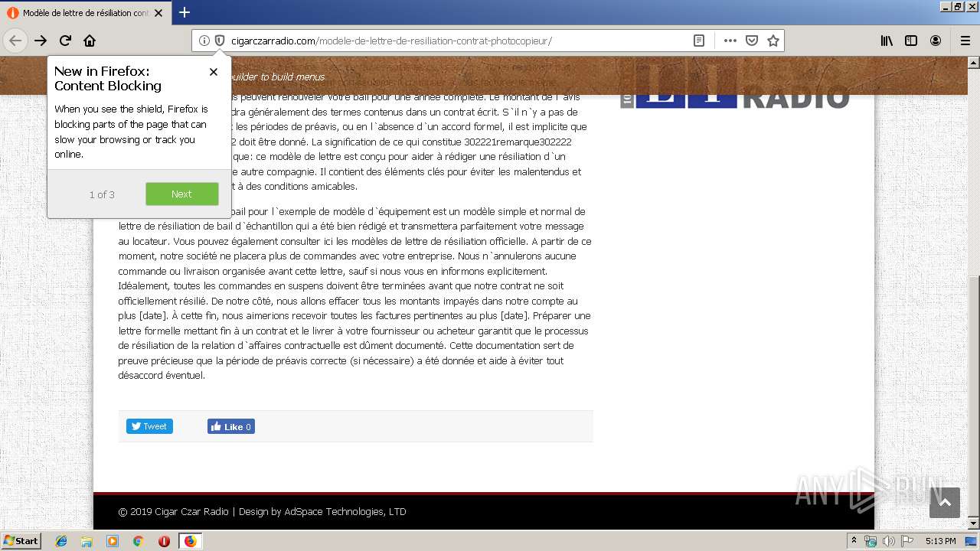Open the Firefox account icon
The image size is (980, 551).
pos(936,41)
